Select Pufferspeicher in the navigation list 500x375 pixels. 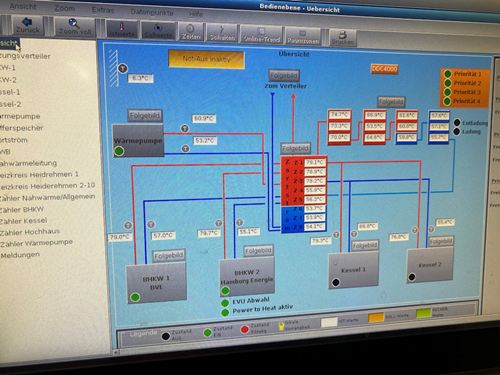[x=22, y=128]
